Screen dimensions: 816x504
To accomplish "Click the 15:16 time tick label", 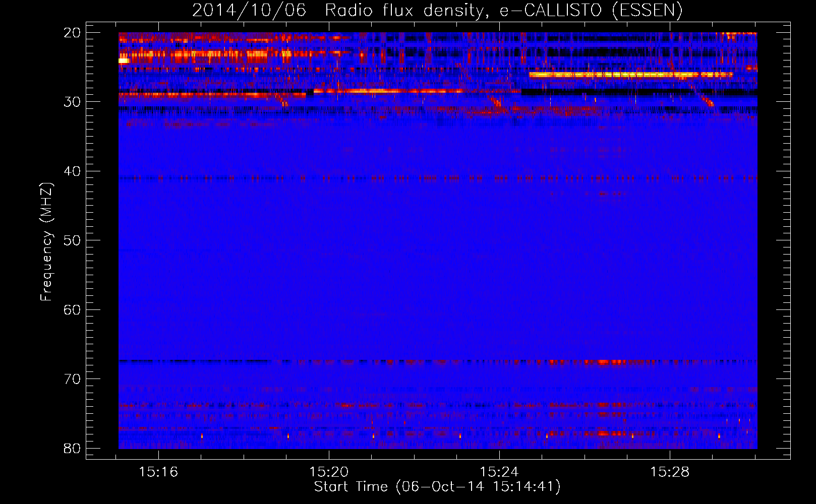I will [158, 472].
